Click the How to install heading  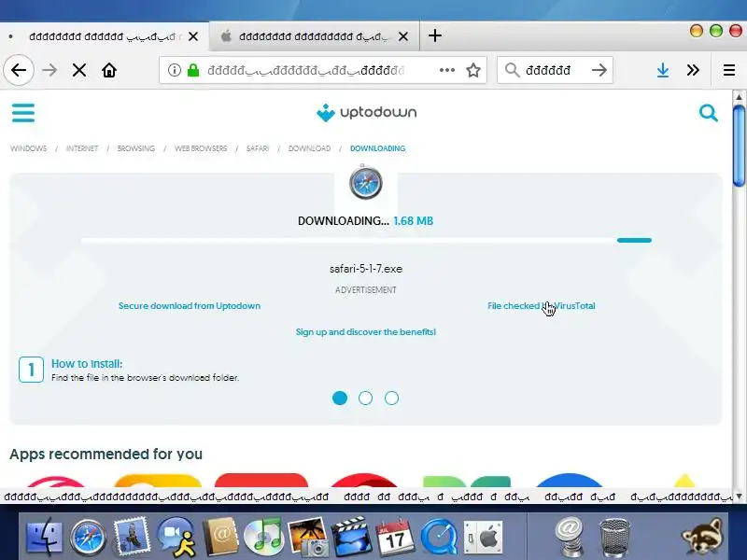tap(87, 364)
